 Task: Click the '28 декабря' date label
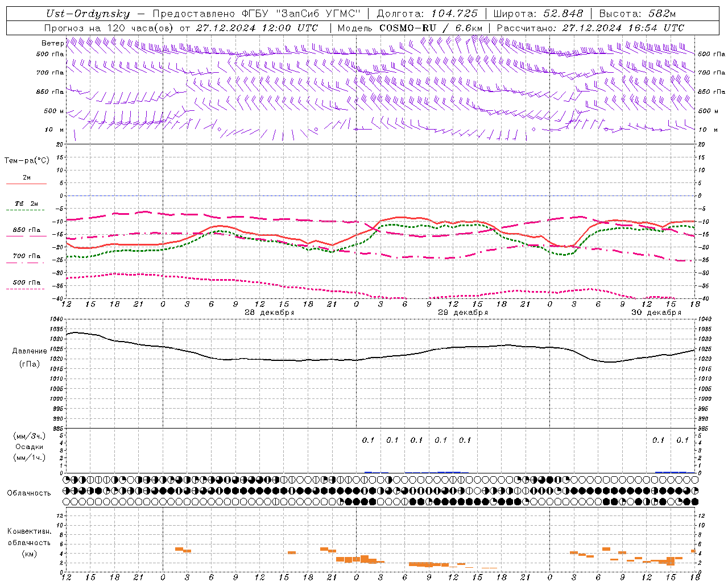(270, 313)
